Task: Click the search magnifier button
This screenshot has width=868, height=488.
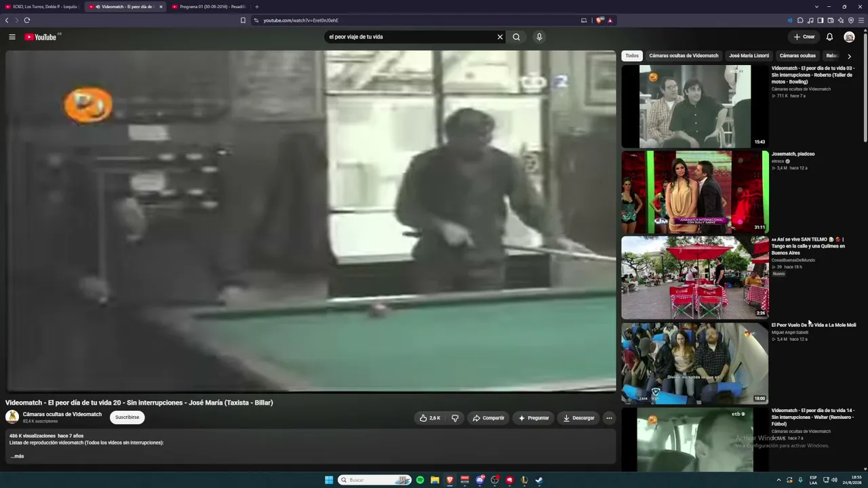Action: click(x=517, y=37)
